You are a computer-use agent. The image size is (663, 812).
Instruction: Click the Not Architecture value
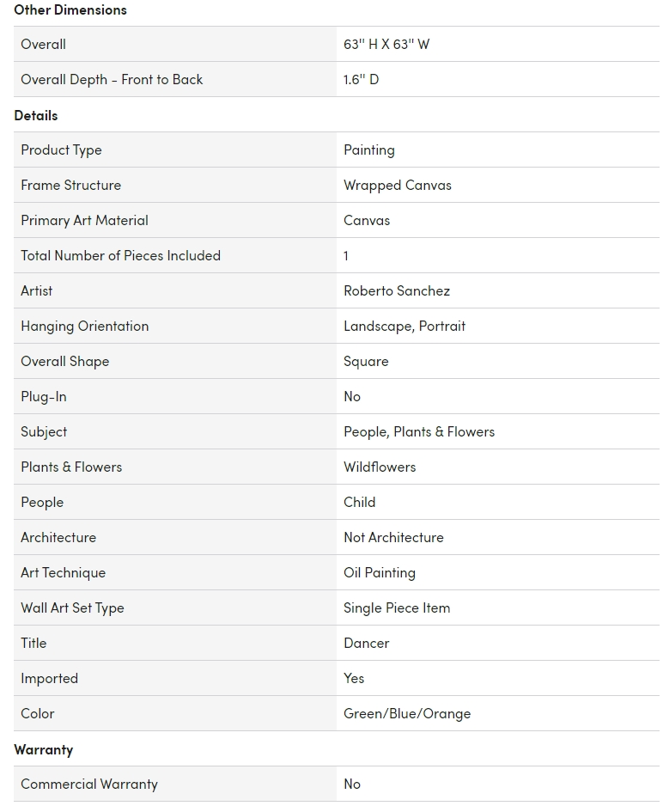[x=393, y=538]
